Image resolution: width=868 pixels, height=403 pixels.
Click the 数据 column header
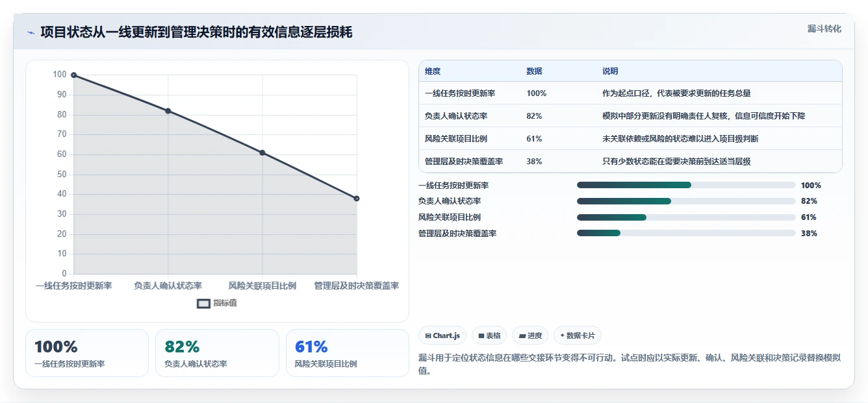(x=534, y=71)
